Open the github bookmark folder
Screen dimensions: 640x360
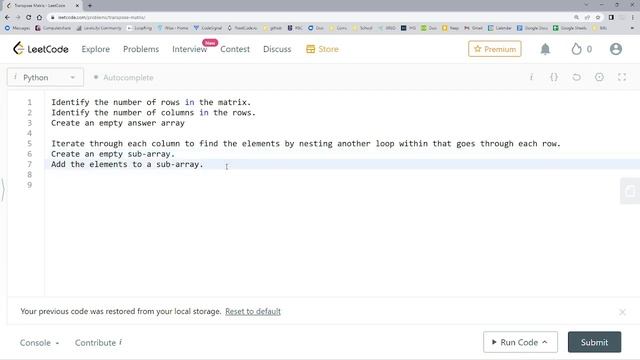(x=273, y=28)
